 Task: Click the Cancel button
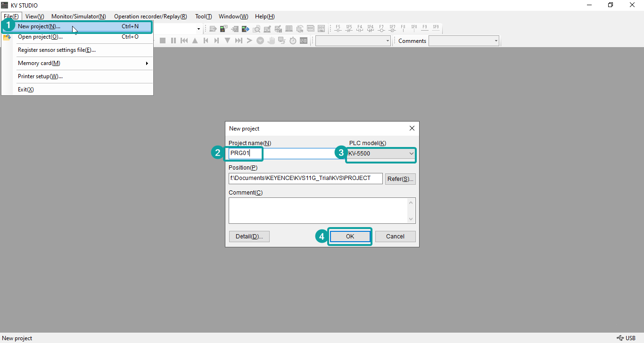pyautogui.click(x=395, y=237)
